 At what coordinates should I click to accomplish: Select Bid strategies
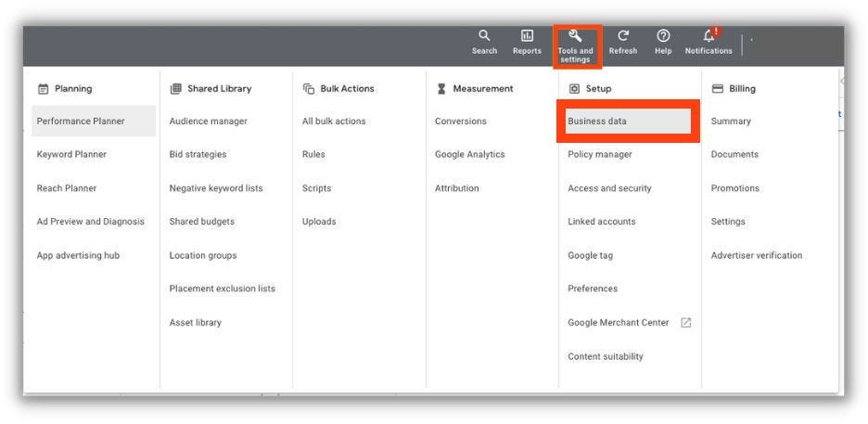[198, 154]
